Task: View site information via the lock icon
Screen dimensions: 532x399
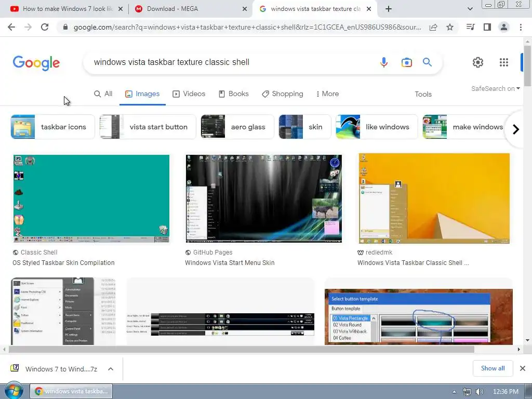Action: coord(65,27)
